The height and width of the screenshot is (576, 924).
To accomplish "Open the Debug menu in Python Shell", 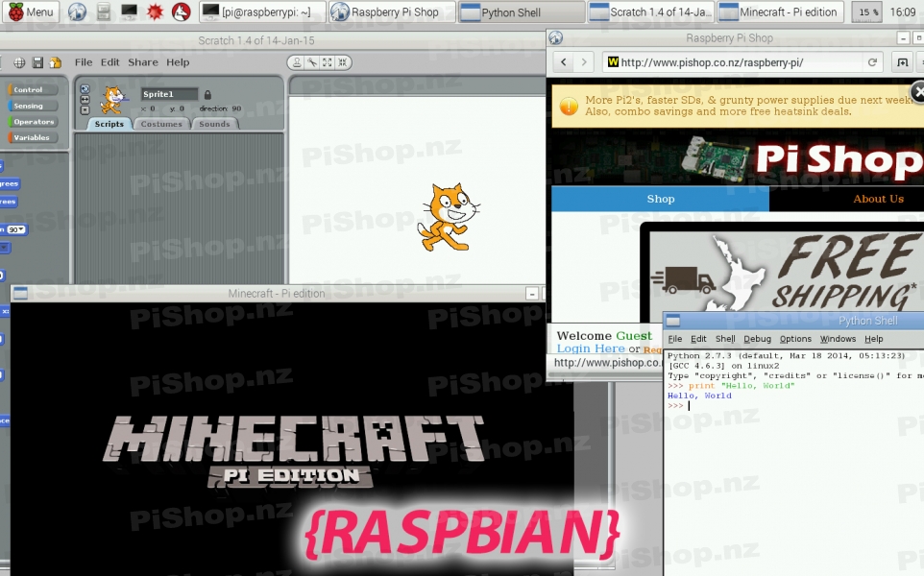I will 757,339.
